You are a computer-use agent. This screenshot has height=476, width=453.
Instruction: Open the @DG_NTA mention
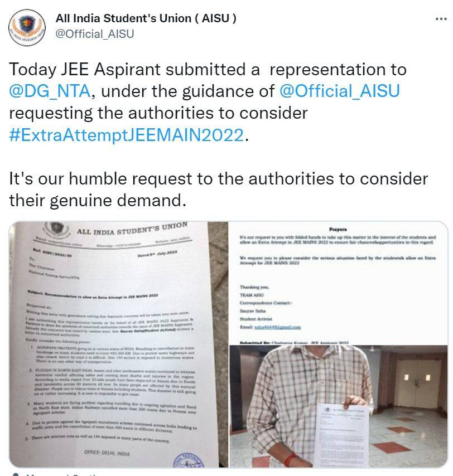click(x=50, y=91)
